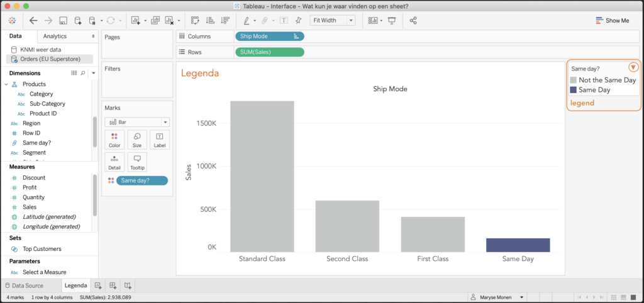Click Sort Ascending toolbar icon
The image size is (644, 303).
coord(208,21)
